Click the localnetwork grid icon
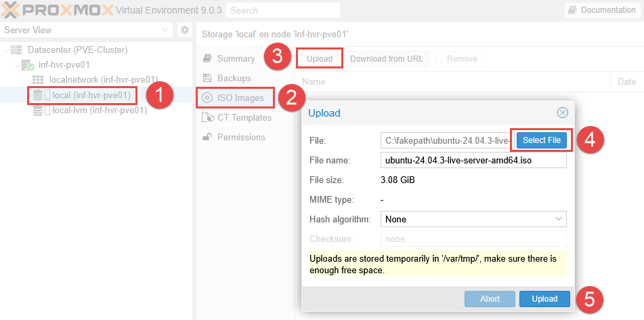644x320 pixels. (39, 80)
